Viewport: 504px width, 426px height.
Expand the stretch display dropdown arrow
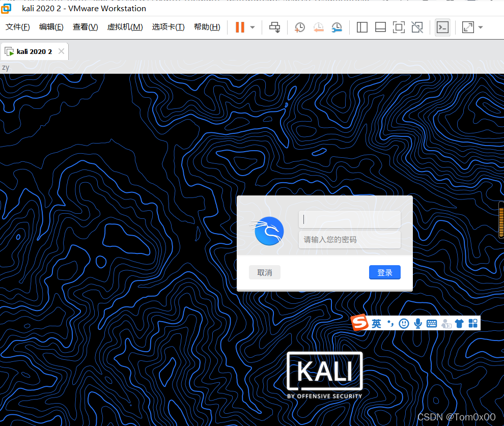click(481, 27)
